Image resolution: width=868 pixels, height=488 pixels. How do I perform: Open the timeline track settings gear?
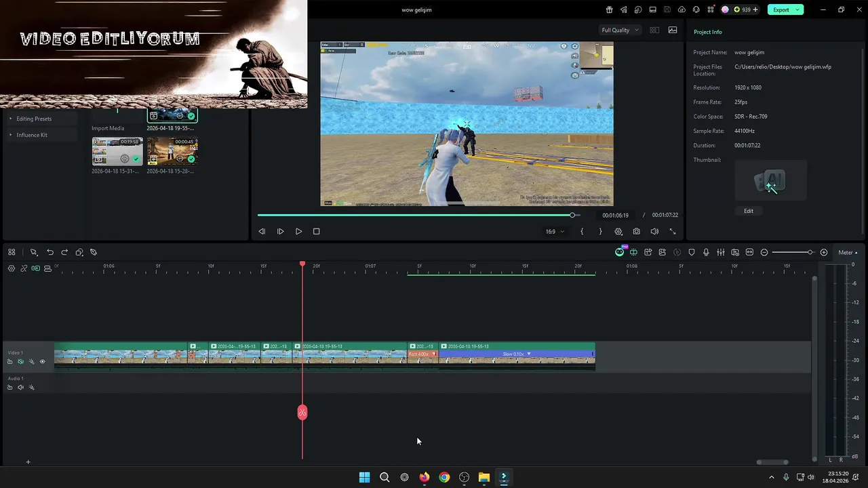tap(12, 268)
